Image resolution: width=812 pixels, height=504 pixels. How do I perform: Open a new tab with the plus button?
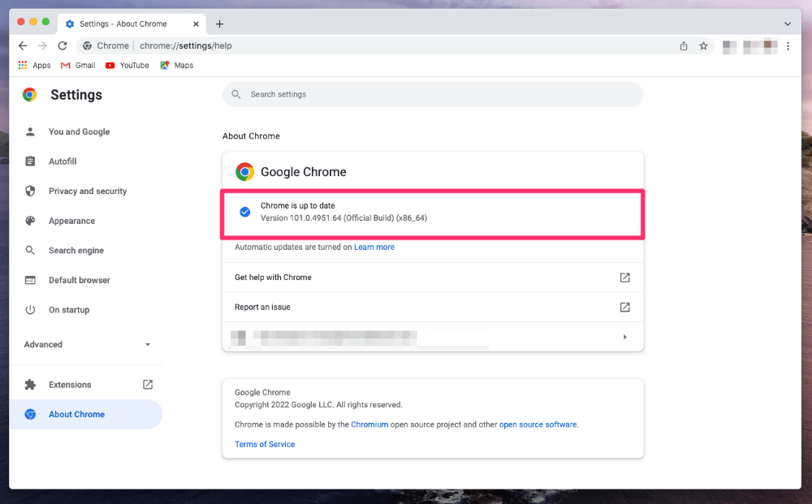point(219,24)
